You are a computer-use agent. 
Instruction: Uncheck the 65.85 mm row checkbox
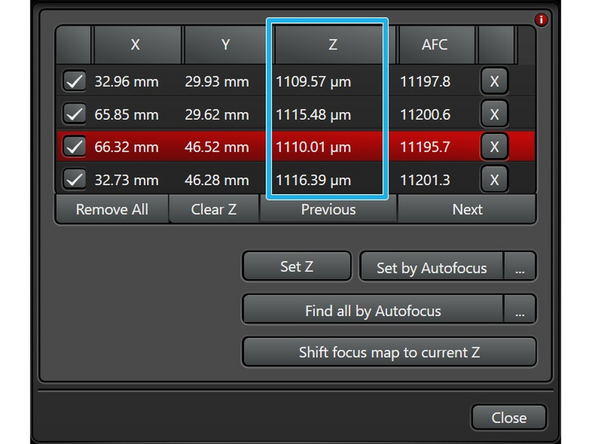tap(74, 114)
